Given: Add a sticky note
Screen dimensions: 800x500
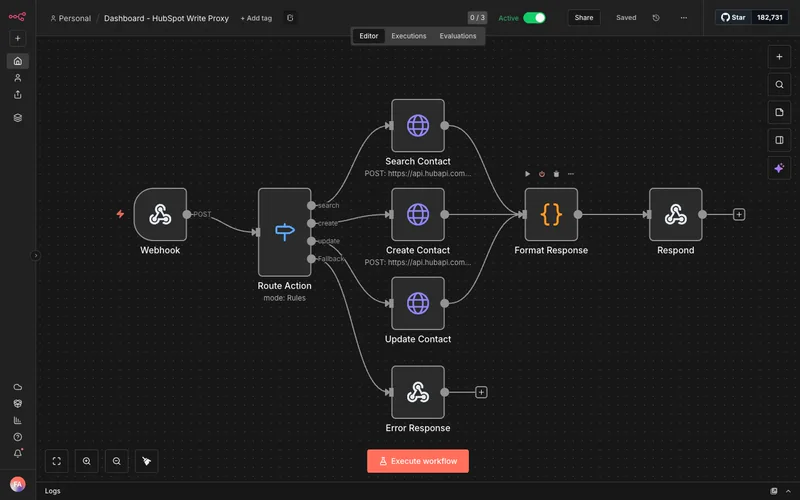Looking at the screenshot, I should click(x=779, y=112).
